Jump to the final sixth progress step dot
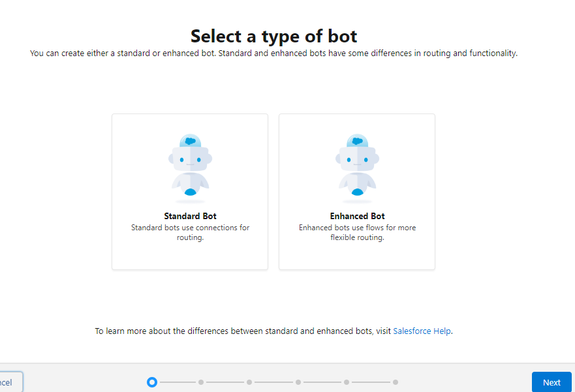The width and height of the screenshot is (575, 392). pyautogui.click(x=396, y=382)
